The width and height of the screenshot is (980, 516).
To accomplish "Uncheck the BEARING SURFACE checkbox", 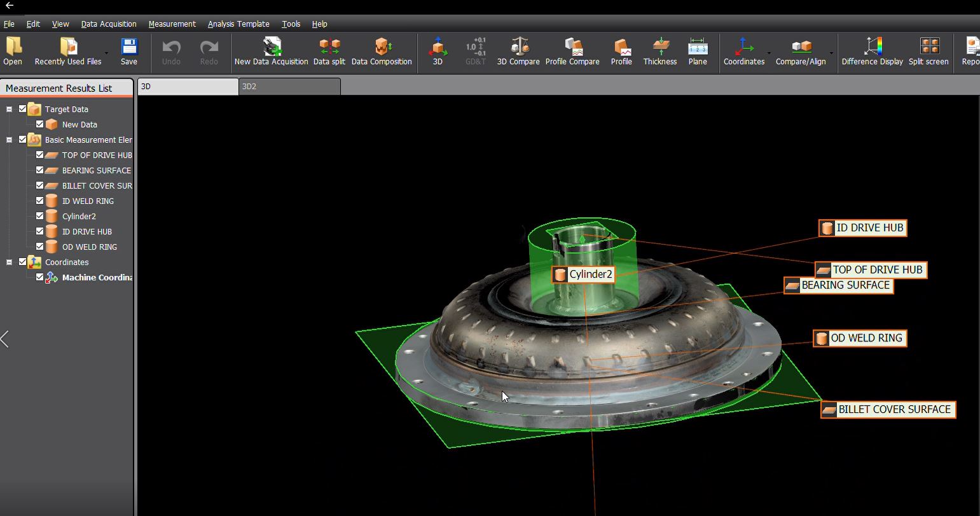I will click(40, 170).
